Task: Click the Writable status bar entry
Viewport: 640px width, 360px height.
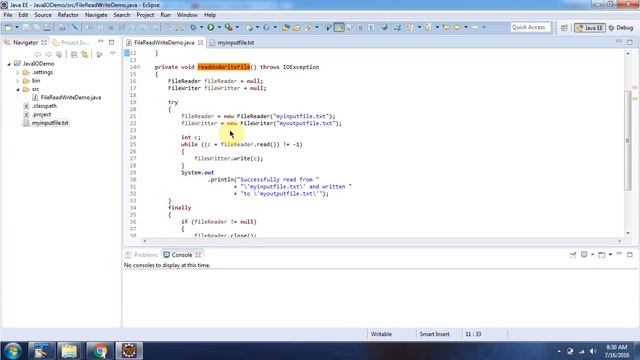Action: click(x=381, y=334)
